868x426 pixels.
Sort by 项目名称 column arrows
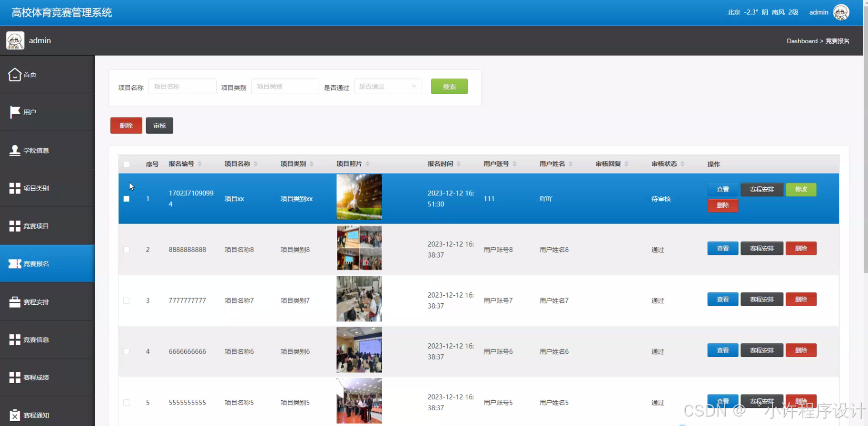coord(256,164)
